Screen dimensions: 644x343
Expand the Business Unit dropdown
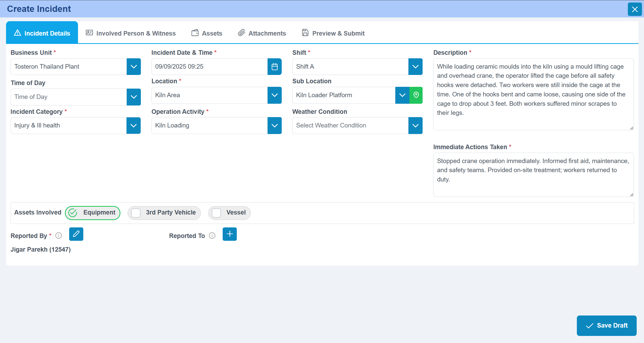pyautogui.click(x=134, y=67)
